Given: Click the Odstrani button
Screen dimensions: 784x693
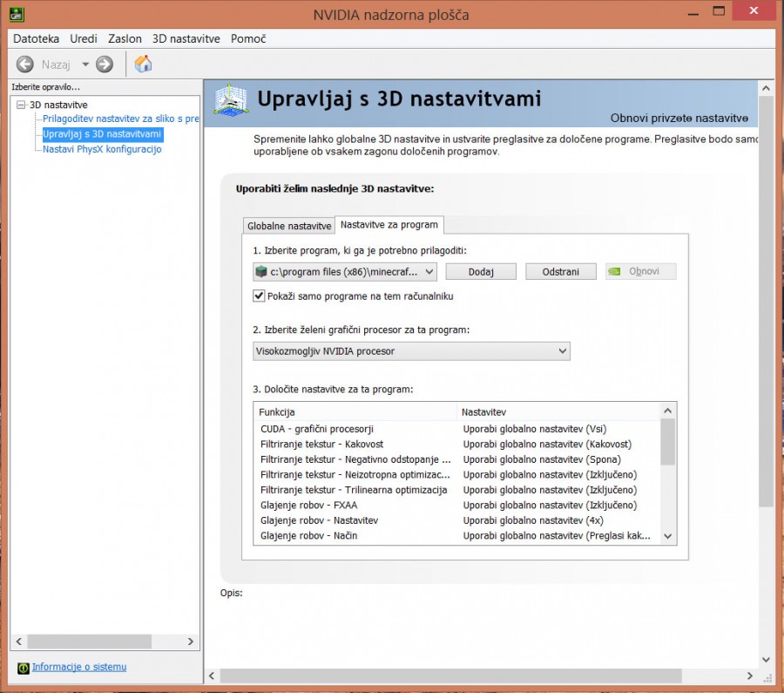Looking at the screenshot, I should pos(561,271).
